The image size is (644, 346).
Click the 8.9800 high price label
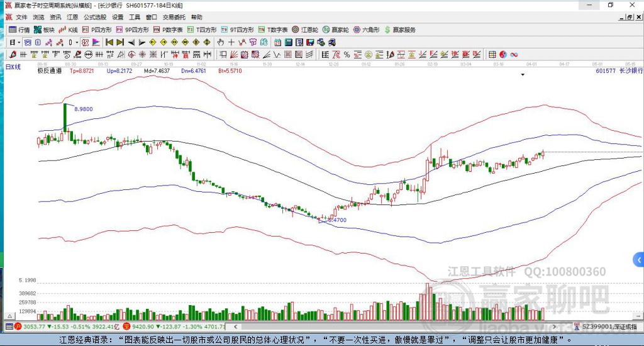coord(84,109)
